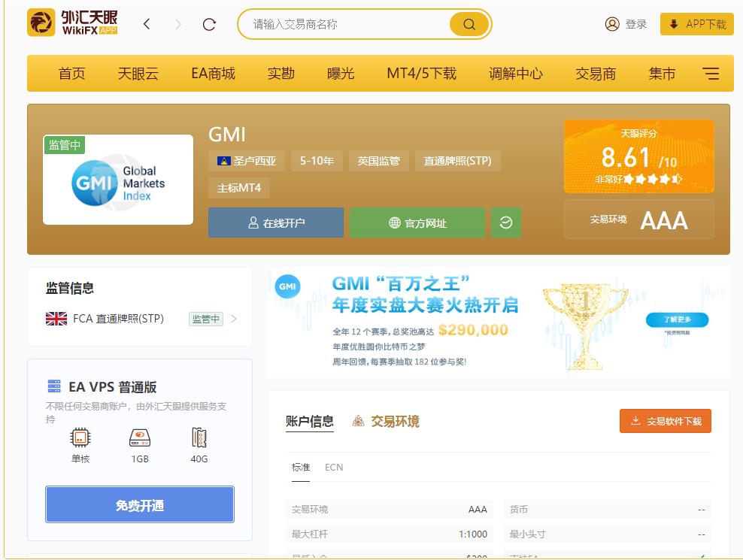Click the 在线开户 button
Image resolution: width=743 pixels, height=560 pixels.
276,222
